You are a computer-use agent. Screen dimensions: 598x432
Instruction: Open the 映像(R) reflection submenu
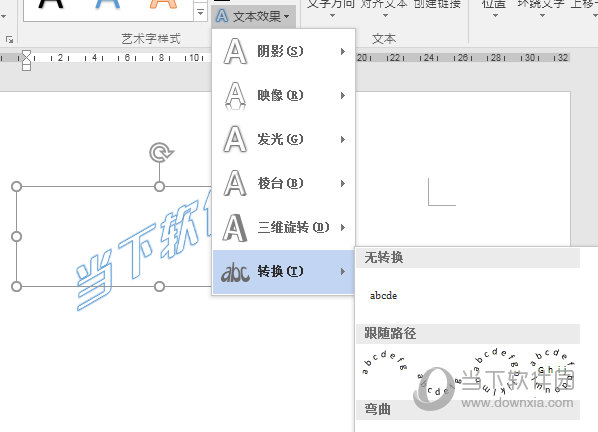(284, 95)
